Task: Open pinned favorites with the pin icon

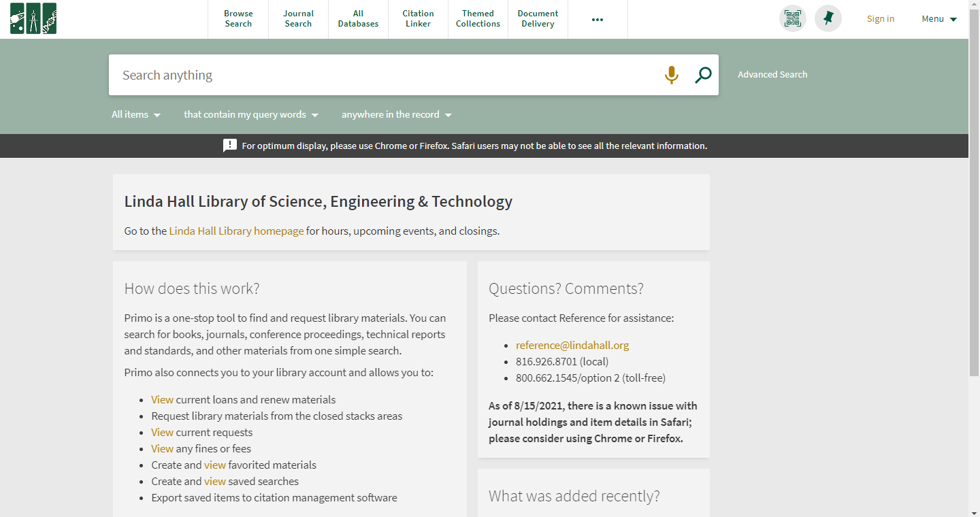Action: 828,18
